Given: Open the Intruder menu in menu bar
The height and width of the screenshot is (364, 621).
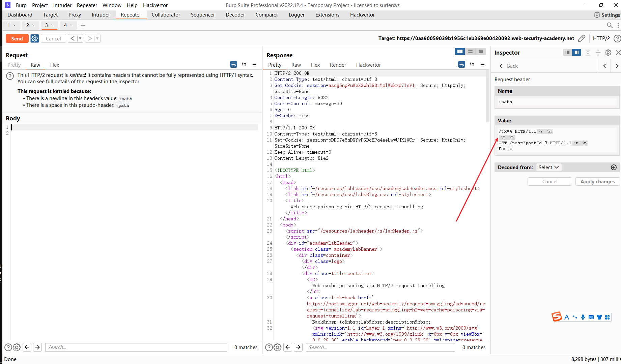Looking at the screenshot, I should (x=62, y=5).
